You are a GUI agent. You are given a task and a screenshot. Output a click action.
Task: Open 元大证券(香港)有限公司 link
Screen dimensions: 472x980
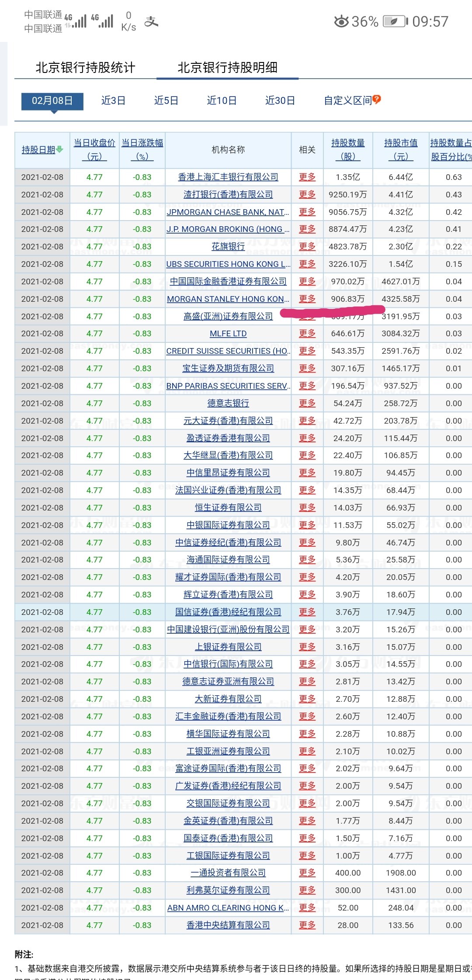pos(228,421)
